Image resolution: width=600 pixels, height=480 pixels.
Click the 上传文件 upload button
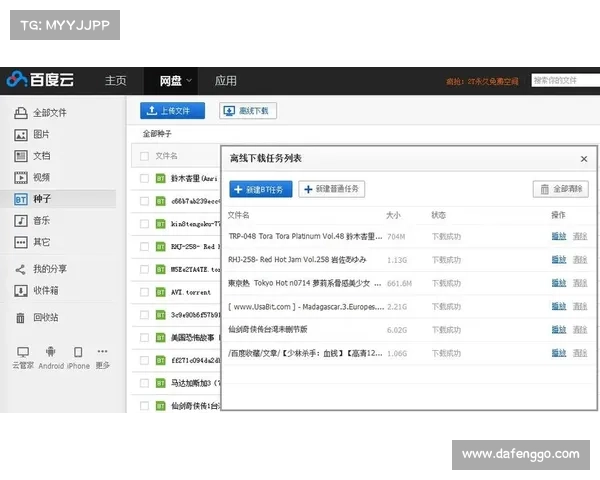[172, 111]
